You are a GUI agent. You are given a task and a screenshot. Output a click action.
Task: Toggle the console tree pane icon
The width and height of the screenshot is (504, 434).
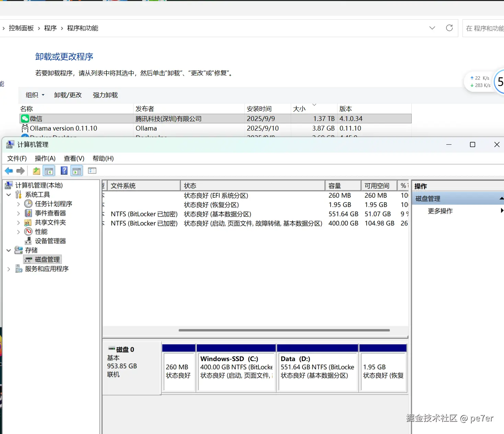point(49,171)
